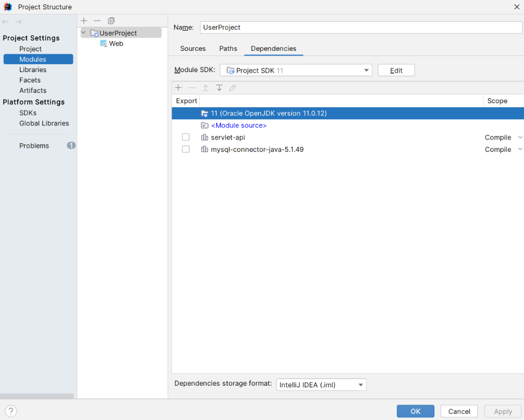Open Project settings page

(x=31, y=49)
